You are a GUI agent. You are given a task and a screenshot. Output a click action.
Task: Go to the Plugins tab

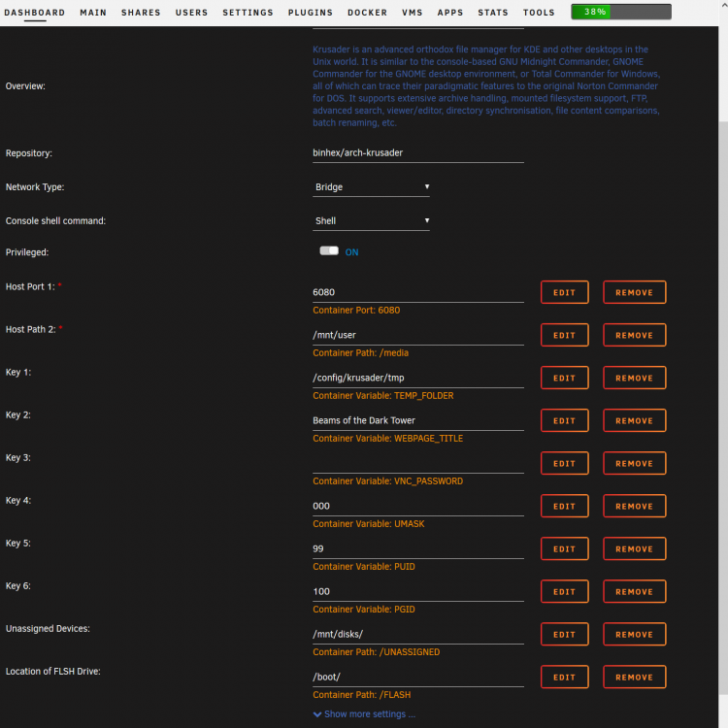(311, 13)
